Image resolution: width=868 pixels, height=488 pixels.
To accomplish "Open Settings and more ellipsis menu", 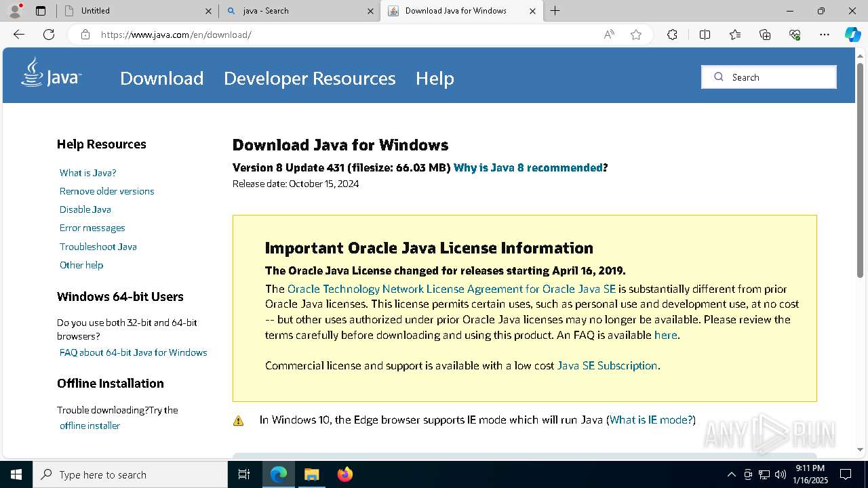I will [x=825, y=35].
